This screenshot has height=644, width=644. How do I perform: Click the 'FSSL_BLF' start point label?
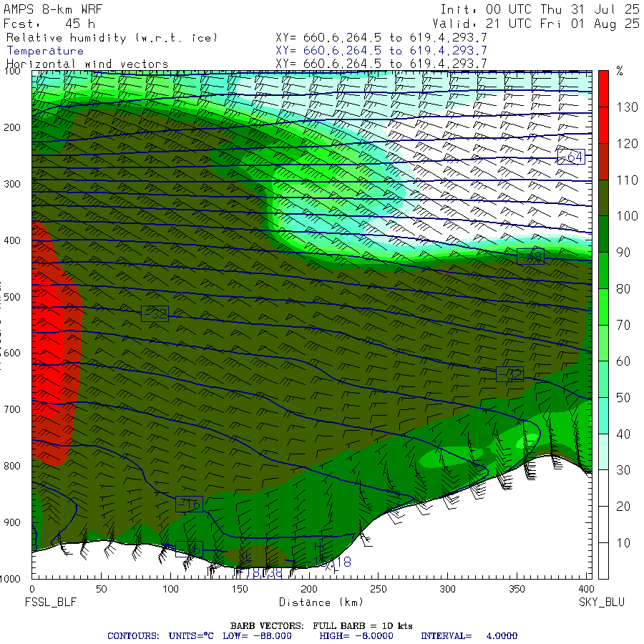pos(51,602)
